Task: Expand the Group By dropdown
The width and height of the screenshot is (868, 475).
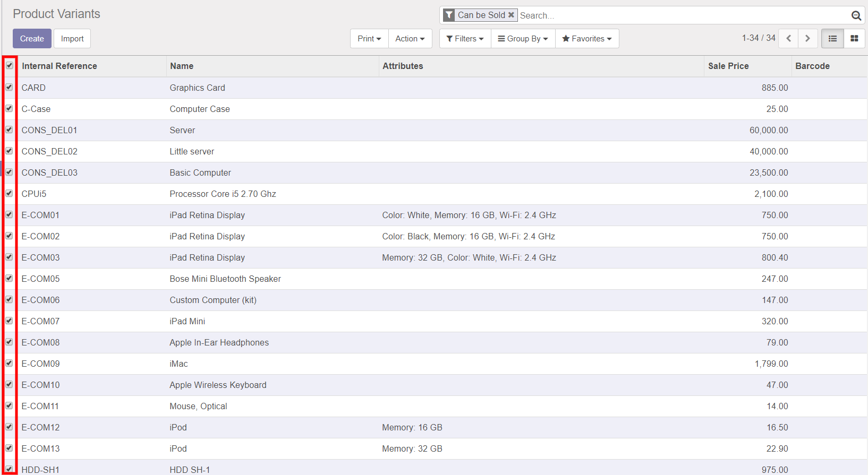Action: [x=523, y=38]
